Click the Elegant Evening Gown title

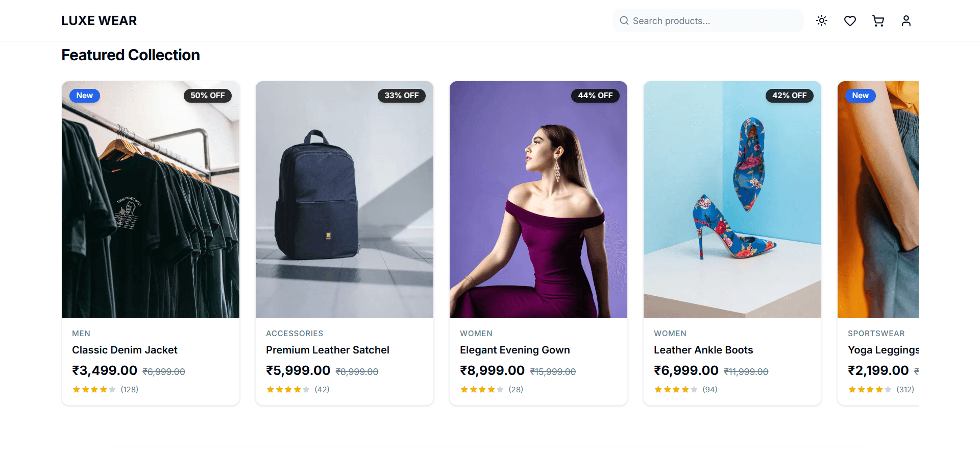point(514,350)
